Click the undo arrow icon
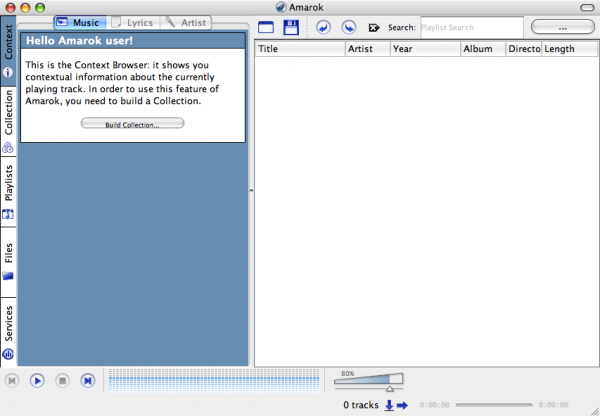 pos(323,28)
